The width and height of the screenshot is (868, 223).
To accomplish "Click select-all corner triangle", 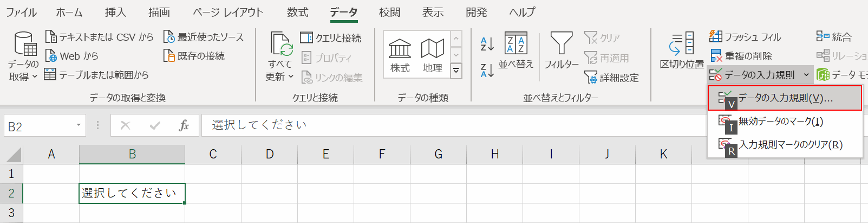I will coord(13,155).
